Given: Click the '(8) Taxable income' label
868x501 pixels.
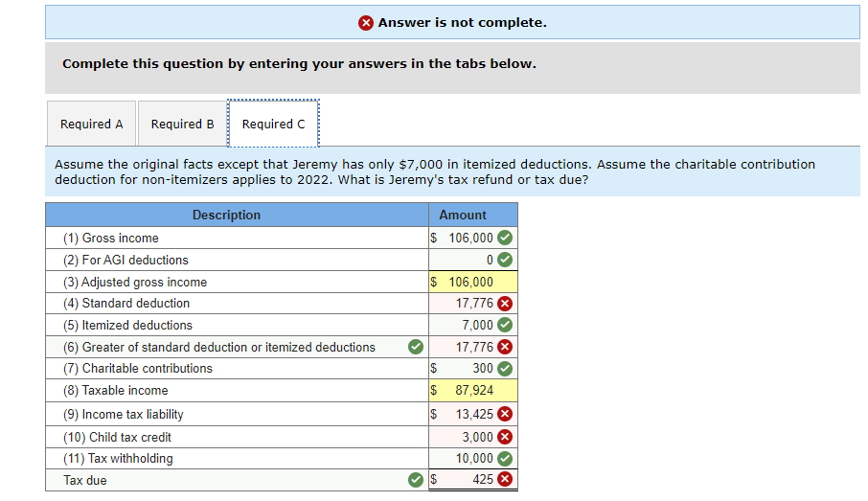Looking at the screenshot, I should (116, 391).
